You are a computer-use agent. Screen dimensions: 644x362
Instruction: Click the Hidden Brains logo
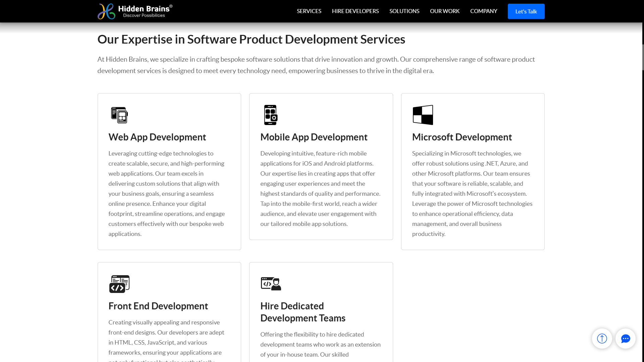pos(135,11)
